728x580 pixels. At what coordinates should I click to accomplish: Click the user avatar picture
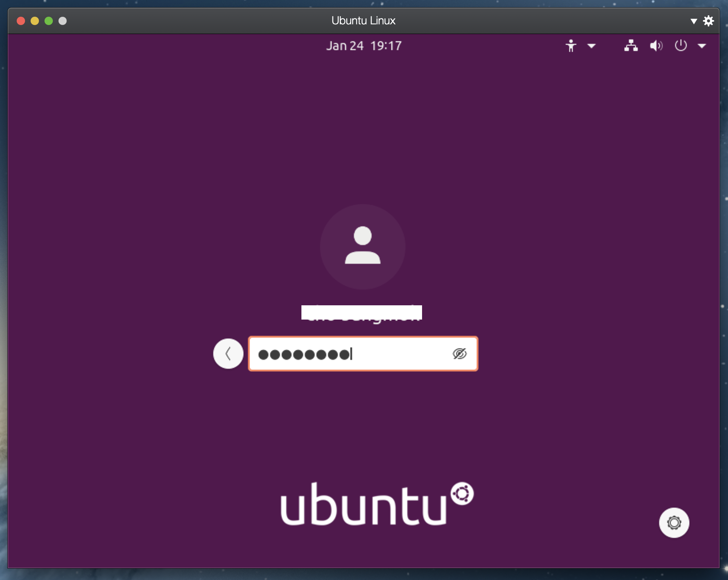coord(363,247)
